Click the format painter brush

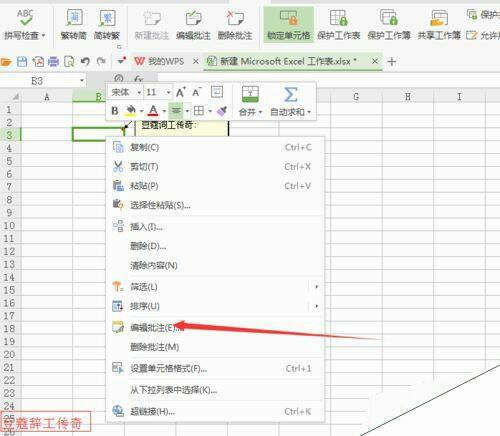(222, 110)
